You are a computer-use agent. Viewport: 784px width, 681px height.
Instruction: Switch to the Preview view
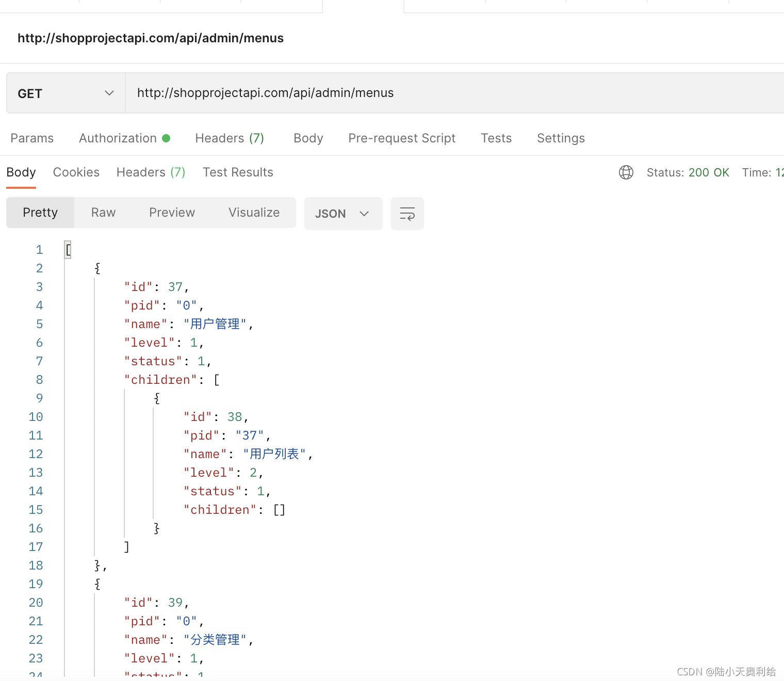click(x=172, y=213)
